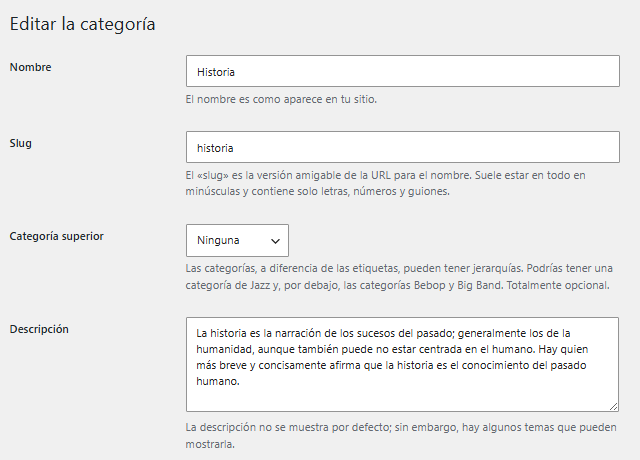
Task: Click the Categoría superior label
Action: [x=57, y=236]
